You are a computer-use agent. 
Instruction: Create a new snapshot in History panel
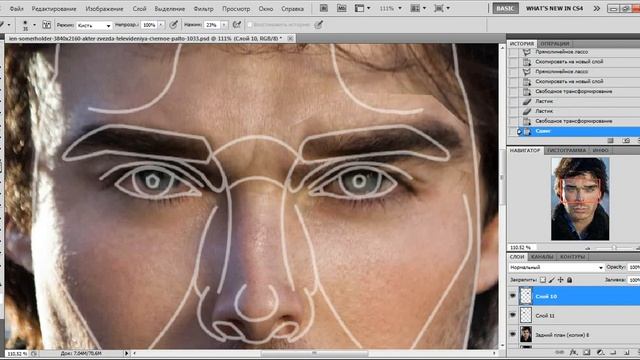click(626, 140)
